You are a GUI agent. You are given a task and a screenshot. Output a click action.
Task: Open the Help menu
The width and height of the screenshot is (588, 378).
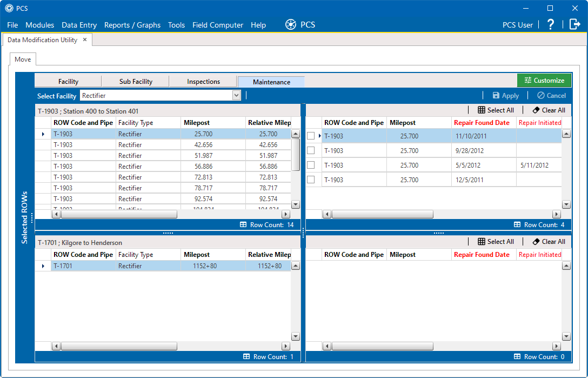click(258, 25)
